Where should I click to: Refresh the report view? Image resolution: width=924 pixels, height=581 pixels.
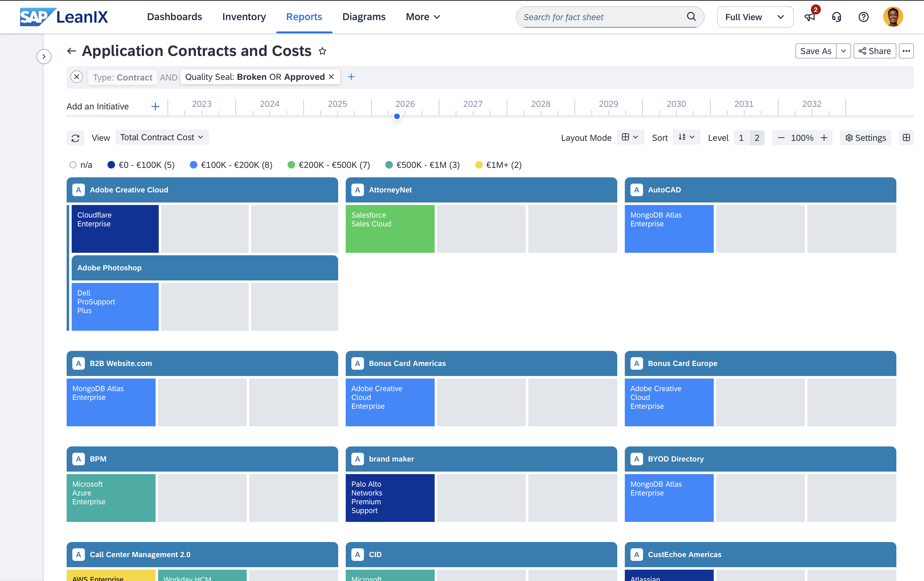pos(75,138)
